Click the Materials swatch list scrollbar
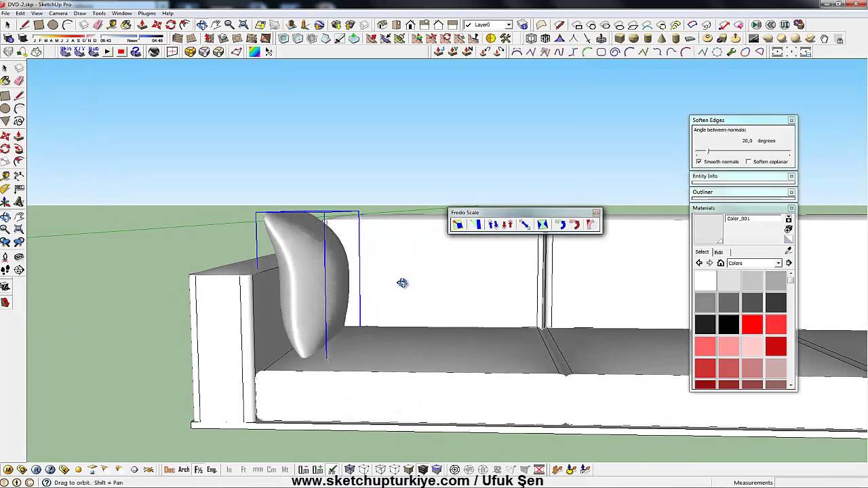The image size is (868, 488). click(x=791, y=330)
